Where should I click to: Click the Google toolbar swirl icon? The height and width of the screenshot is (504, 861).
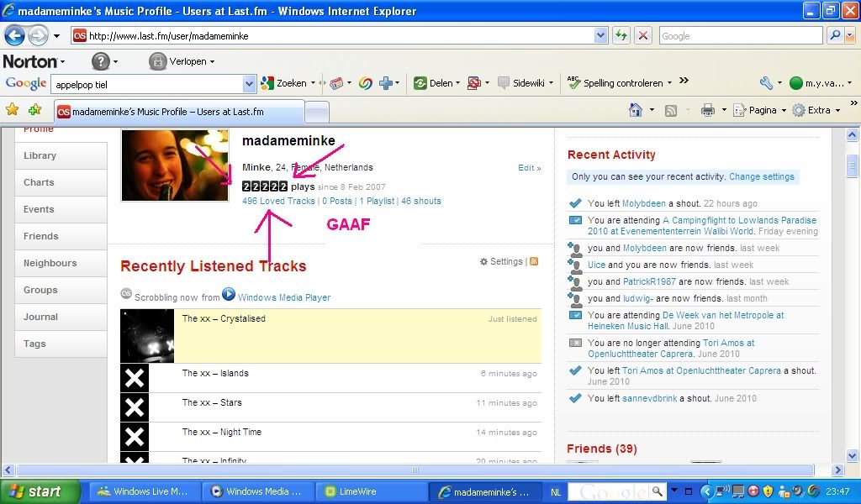tap(366, 83)
